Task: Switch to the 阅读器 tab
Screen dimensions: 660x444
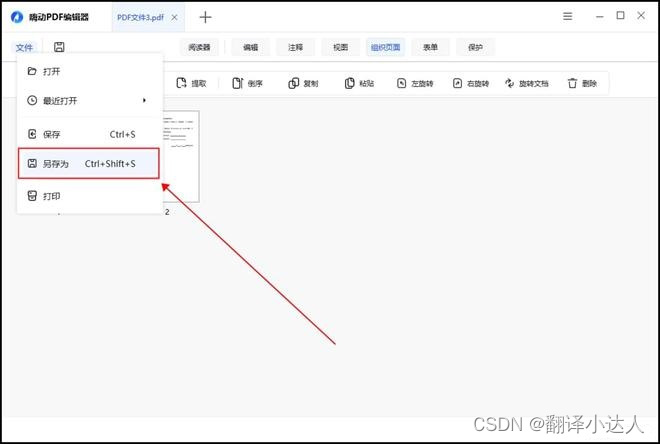Action: pos(199,47)
